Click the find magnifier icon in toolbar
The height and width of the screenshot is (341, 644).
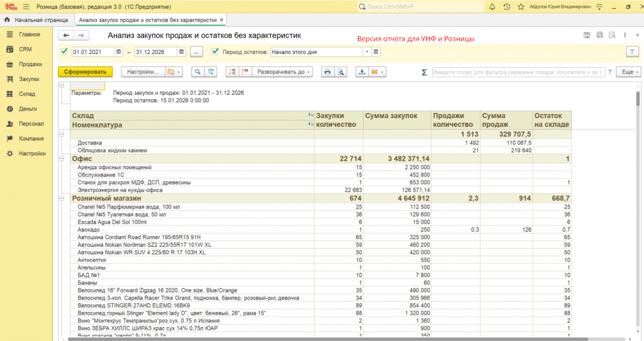tap(197, 72)
